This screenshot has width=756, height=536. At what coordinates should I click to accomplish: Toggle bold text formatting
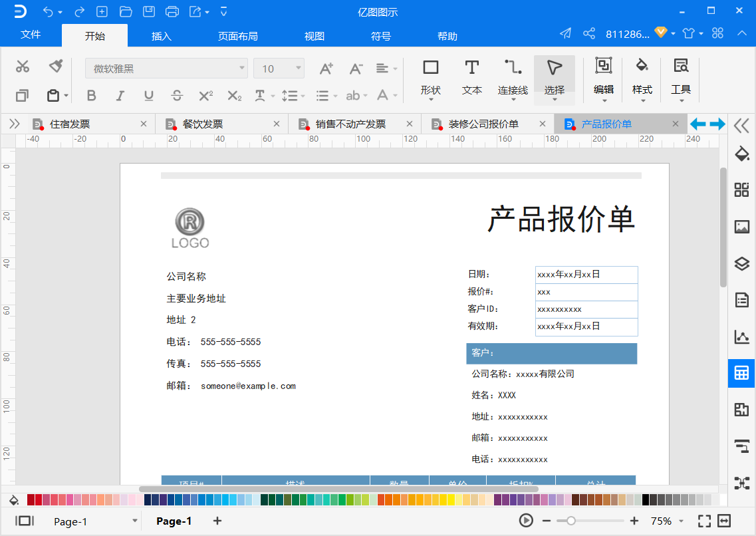(x=91, y=96)
